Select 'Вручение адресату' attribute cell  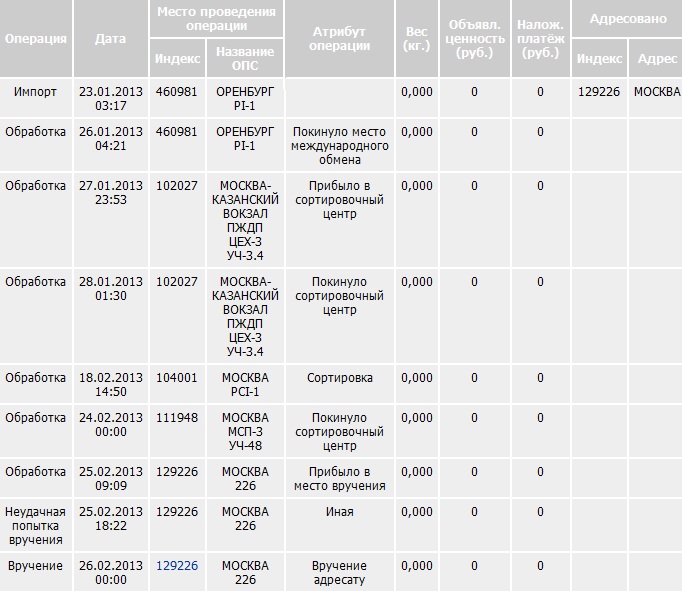click(339, 572)
